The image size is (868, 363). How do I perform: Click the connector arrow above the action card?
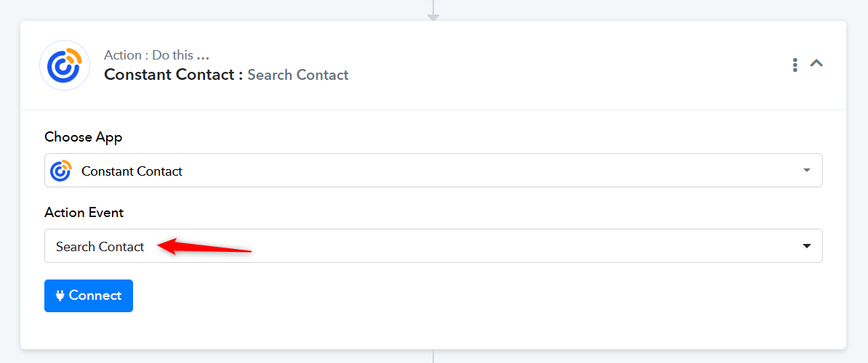tap(433, 11)
